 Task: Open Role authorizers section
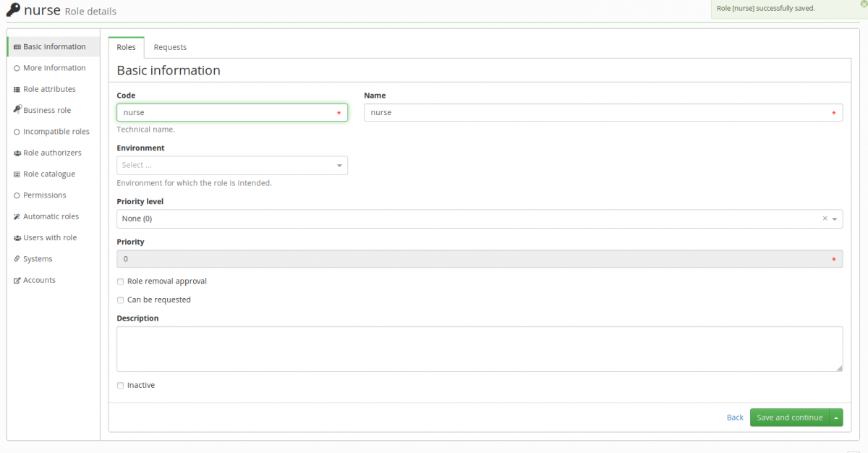point(54,153)
